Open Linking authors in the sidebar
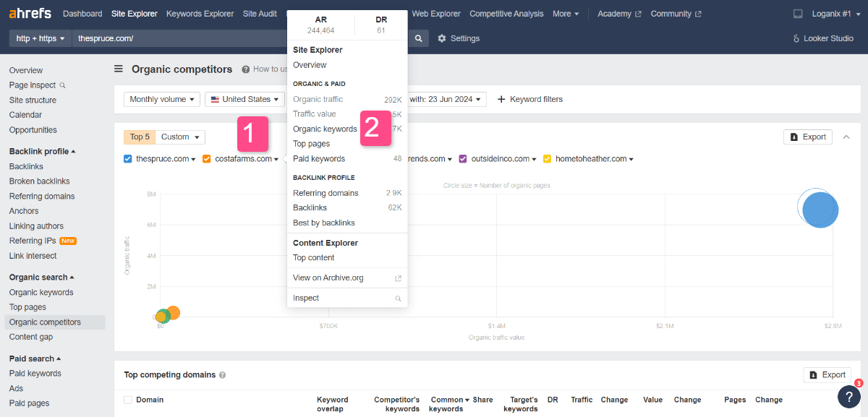 [36, 226]
